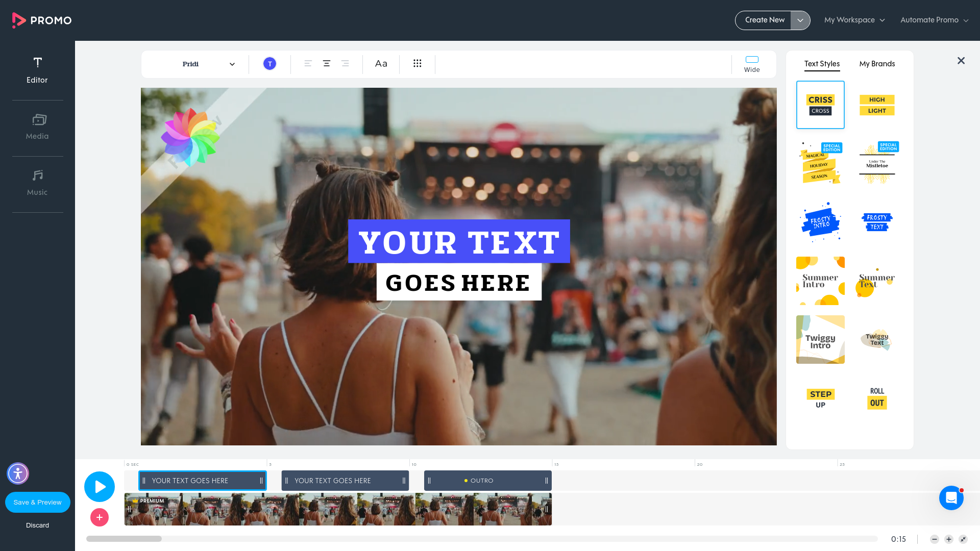Select the Criss Cross text style
This screenshot has width=980, height=551.
tap(820, 105)
